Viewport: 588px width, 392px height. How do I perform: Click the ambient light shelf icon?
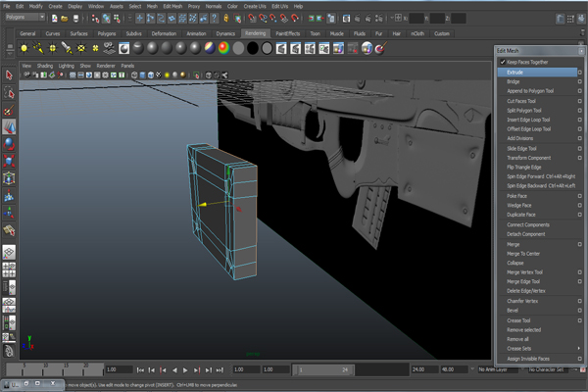click(x=24, y=48)
